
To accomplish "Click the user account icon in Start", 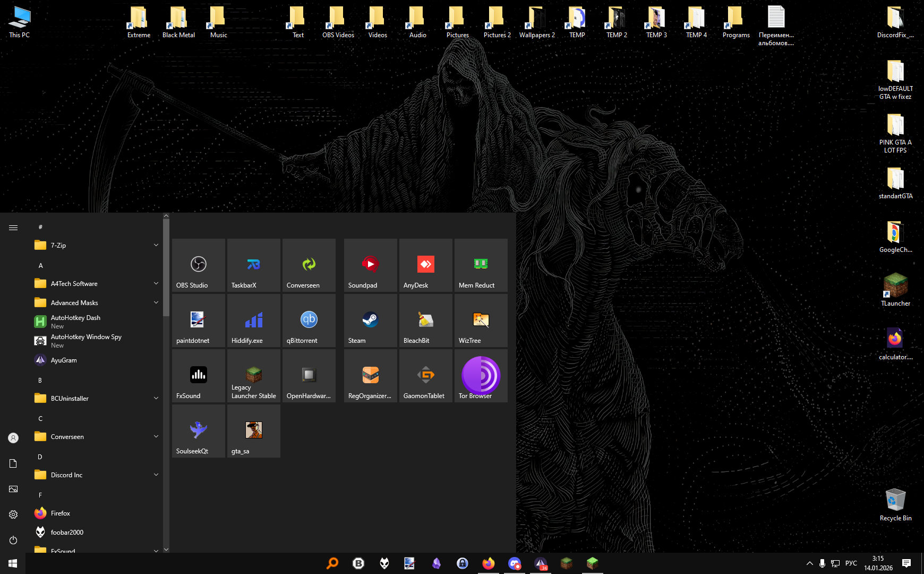I will pos(13,438).
